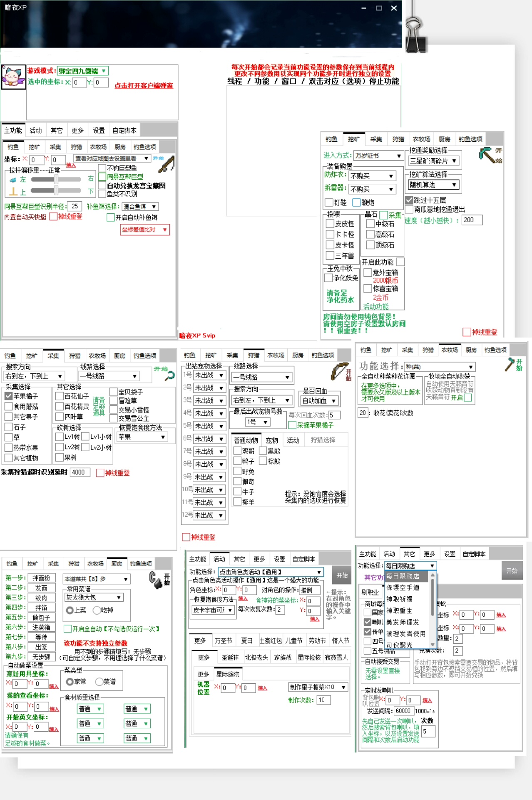Toggle 自动兑换龙宫宝藏图 checkbox
The height and width of the screenshot is (800, 532).
tap(102, 185)
